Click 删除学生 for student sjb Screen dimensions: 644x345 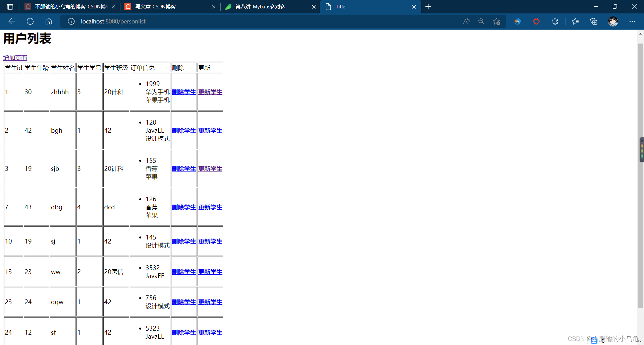coord(184,169)
